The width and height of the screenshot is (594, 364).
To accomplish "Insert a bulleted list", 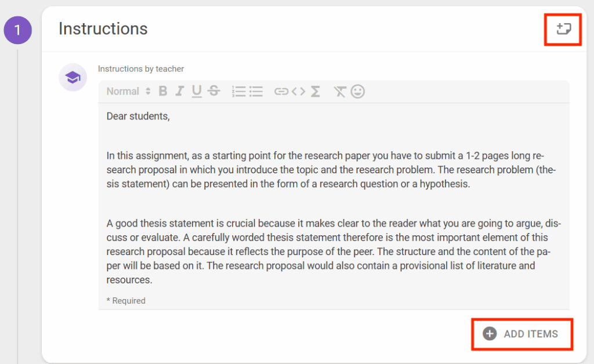I will pos(256,91).
